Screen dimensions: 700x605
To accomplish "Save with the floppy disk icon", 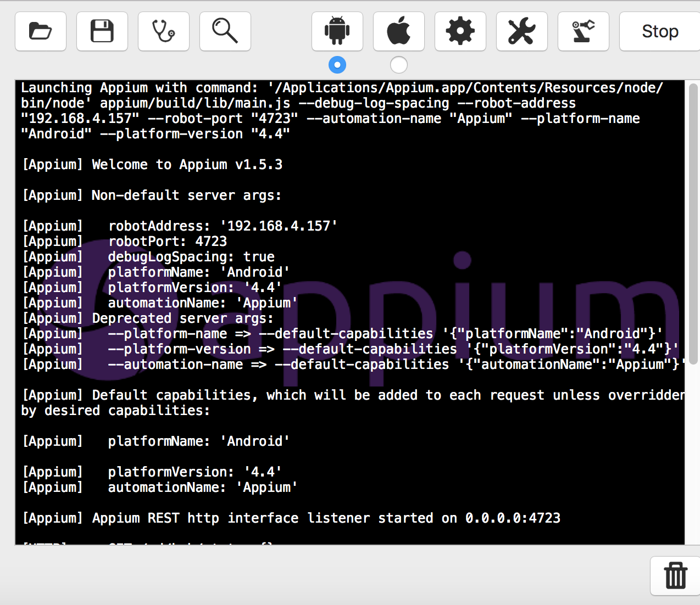I will [x=102, y=31].
